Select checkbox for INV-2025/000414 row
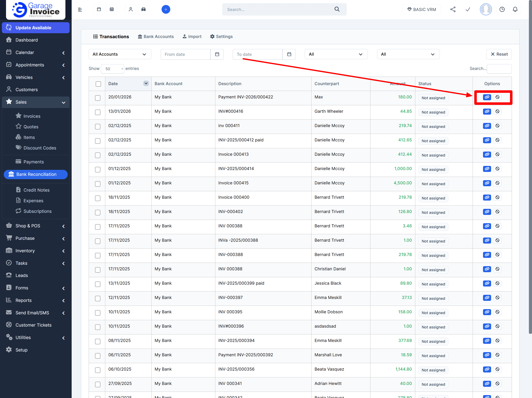 click(x=98, y=170)
